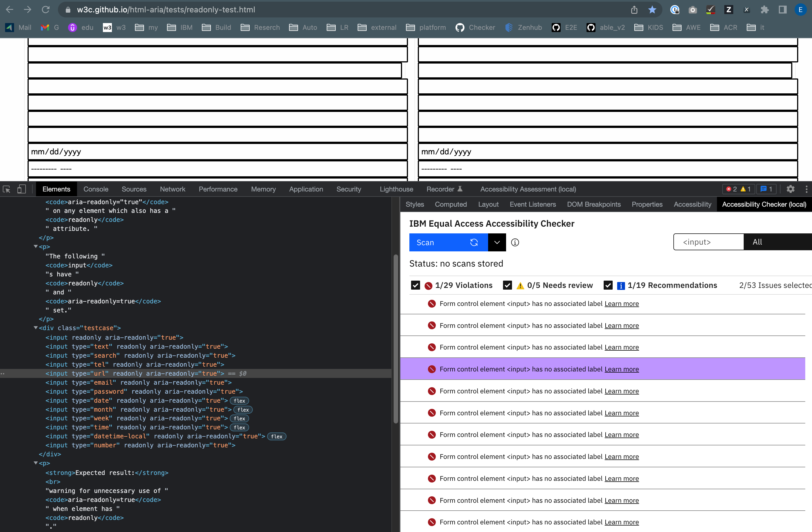Open Learn more on the highlighted violation
Screen dimensions: 812x532
pos(622,369)
